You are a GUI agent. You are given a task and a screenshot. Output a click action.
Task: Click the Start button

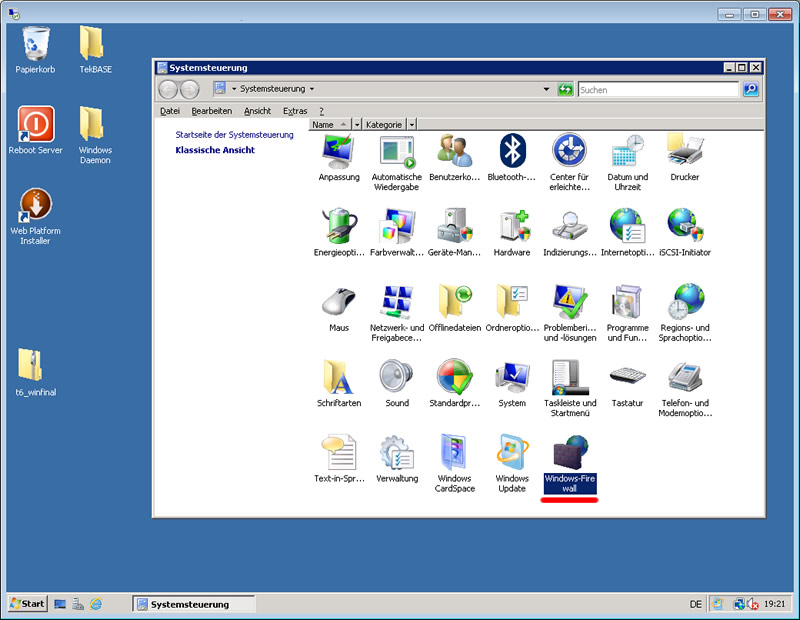(x=28, y=604)
